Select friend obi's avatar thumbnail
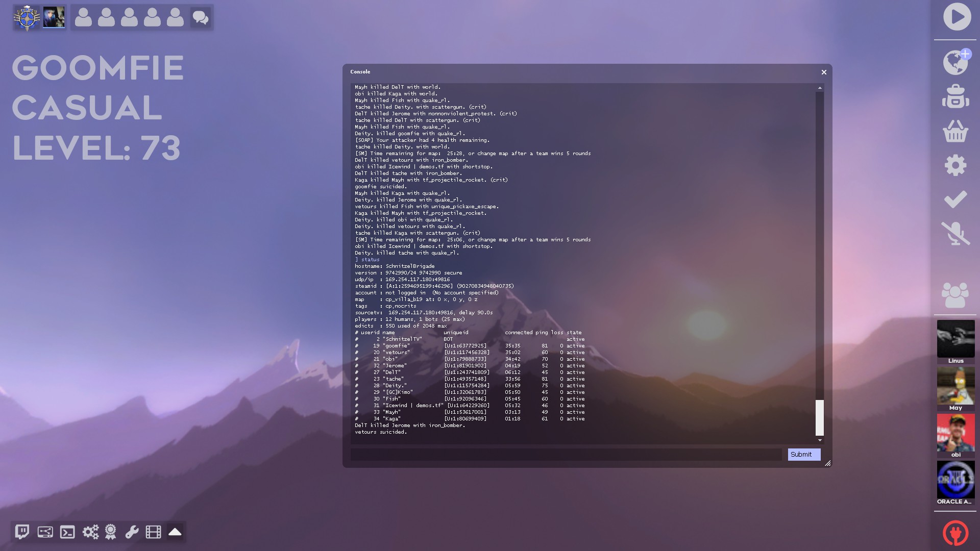Screen dimensions: 980x551 pos(955,433)
